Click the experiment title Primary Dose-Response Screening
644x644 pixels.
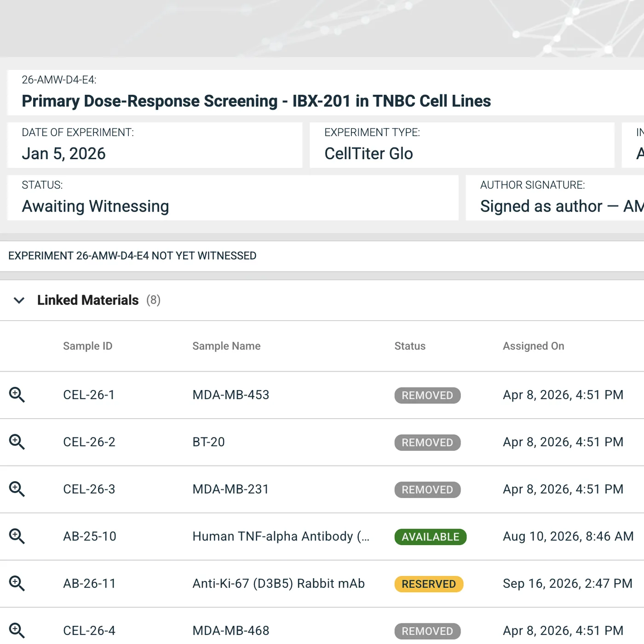256,101
